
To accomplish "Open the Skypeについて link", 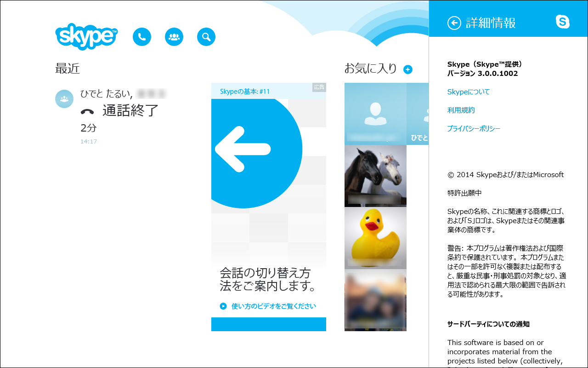I will (469, 92).
